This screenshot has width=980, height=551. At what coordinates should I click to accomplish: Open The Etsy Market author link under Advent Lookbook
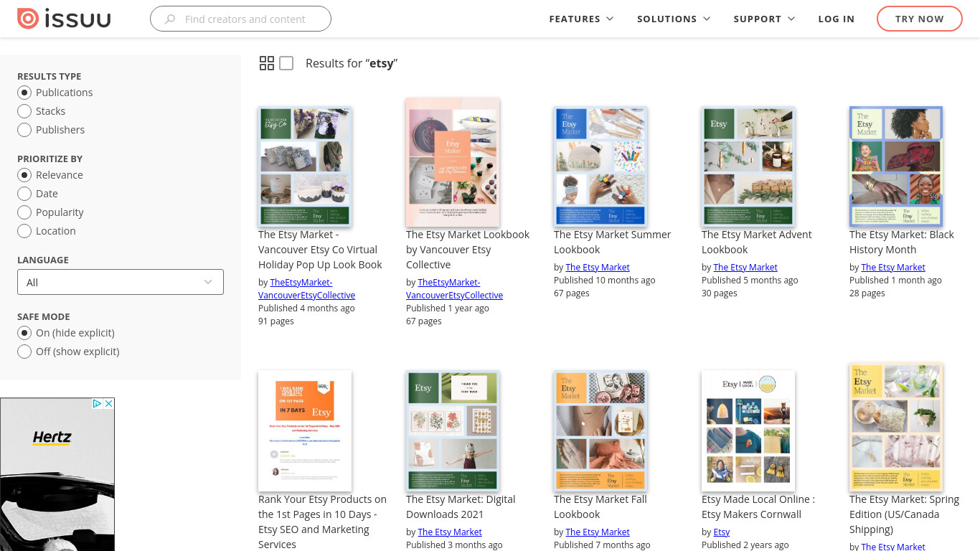(745, 267)
